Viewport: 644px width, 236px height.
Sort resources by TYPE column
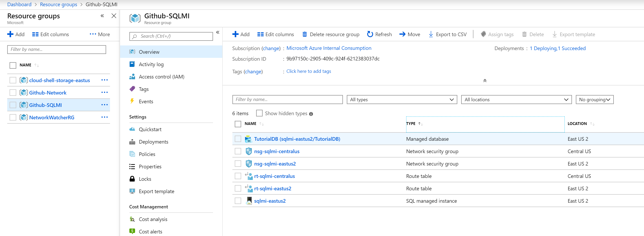point(414,124)
